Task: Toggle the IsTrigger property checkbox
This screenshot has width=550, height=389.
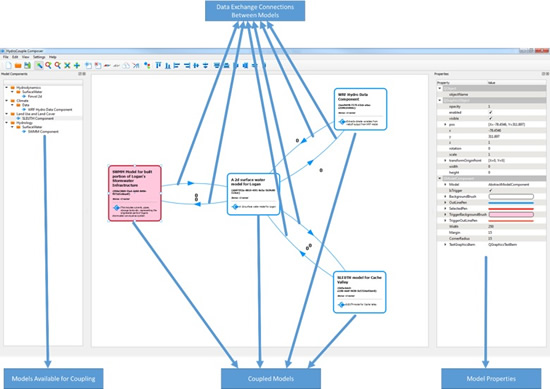Action: (490, 190)
